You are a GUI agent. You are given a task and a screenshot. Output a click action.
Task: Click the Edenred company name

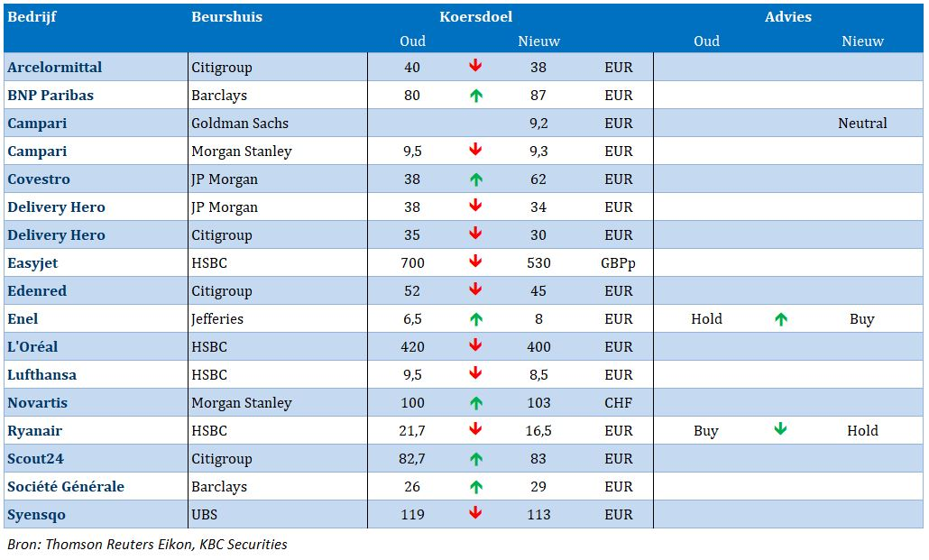click(37, 290)
